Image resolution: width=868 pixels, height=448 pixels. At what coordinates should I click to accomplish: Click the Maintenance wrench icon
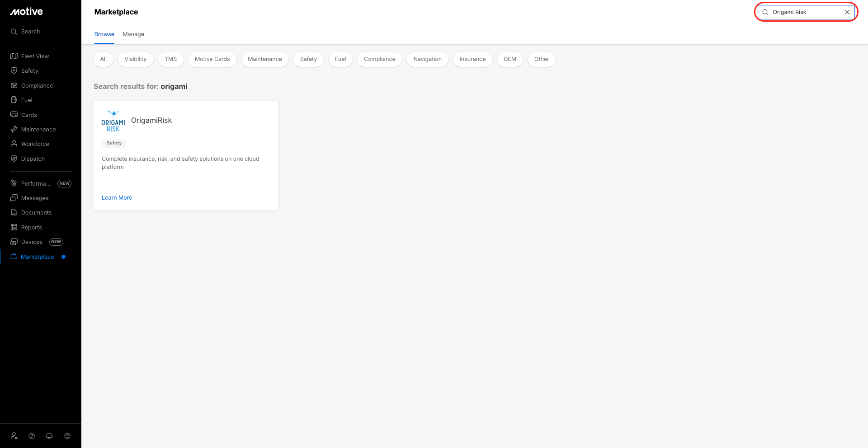pos(14,129)
